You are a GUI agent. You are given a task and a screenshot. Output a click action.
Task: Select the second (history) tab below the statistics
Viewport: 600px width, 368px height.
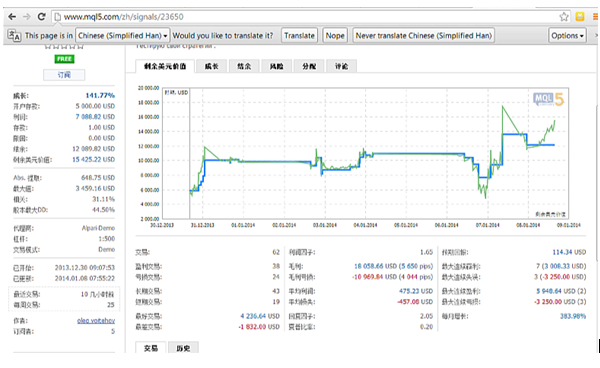click(x=183, y=348)
